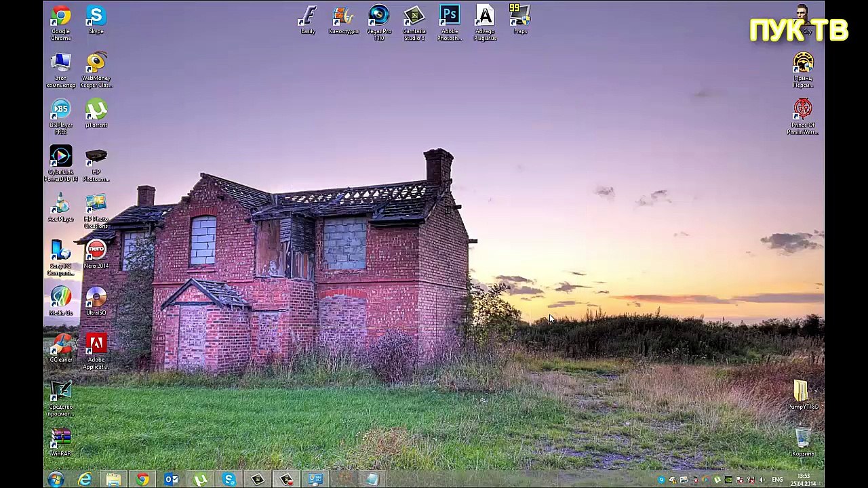Screen dimensions: 868x488
Task: Select the Принц Персии game shortcut
Action: (x=803, y=70)
